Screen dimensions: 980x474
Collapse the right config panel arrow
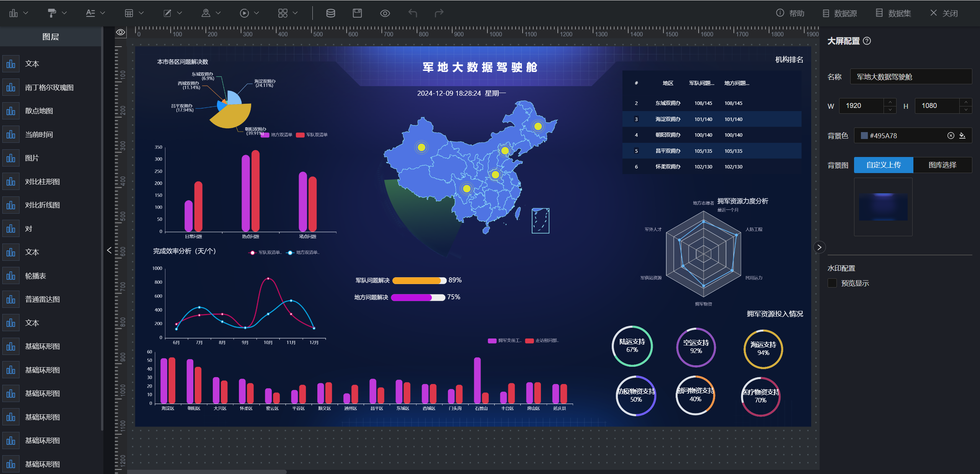coord(819,247)
